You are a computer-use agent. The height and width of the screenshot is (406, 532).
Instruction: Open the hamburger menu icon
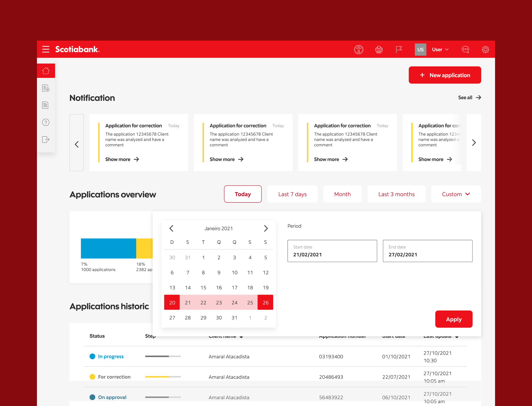click(45, 49)
